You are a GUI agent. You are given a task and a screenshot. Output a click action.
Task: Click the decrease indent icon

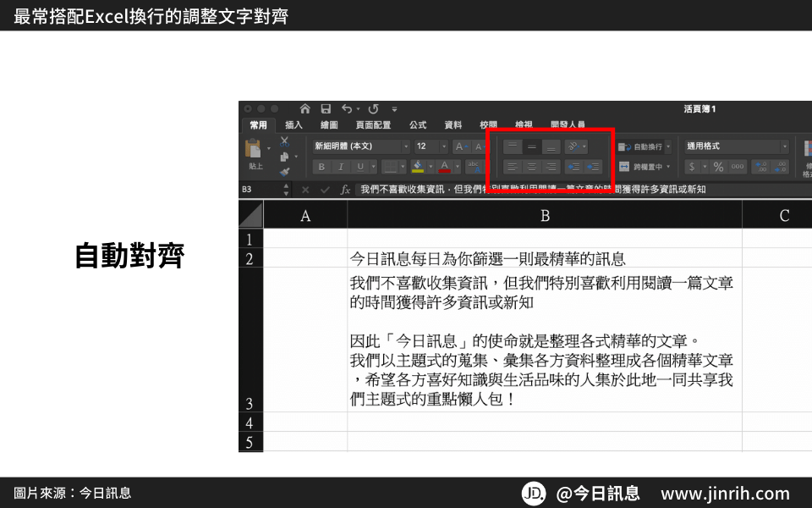click(x=573, y=167)
